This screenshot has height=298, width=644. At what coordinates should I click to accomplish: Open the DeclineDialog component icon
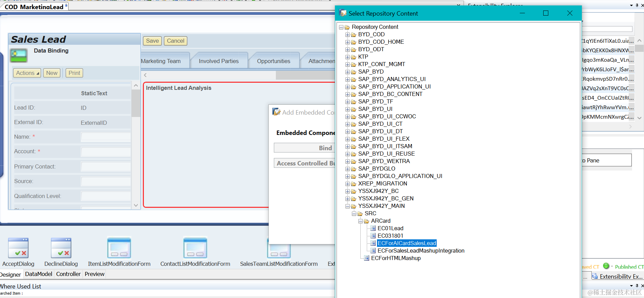pyautogui.click(x=61, y=248)
